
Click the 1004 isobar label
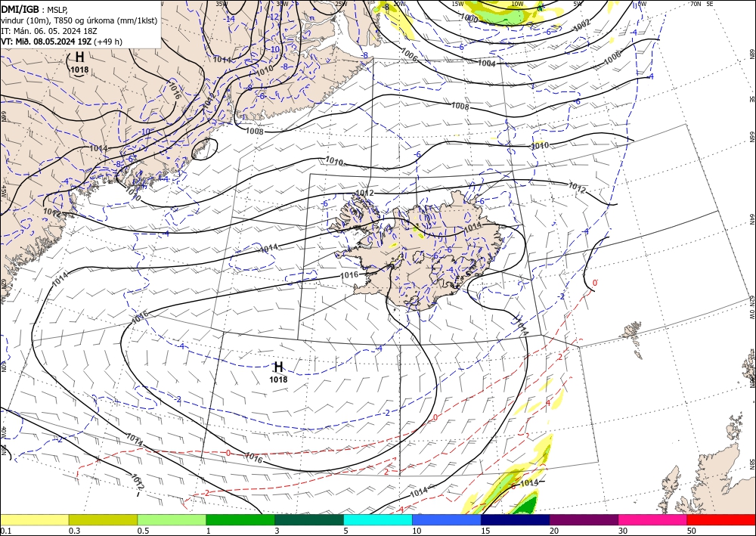click(x=486, y=64)
